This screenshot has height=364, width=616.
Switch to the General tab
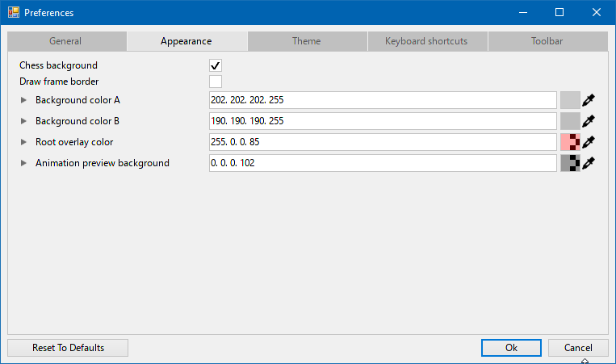[65, 41]
